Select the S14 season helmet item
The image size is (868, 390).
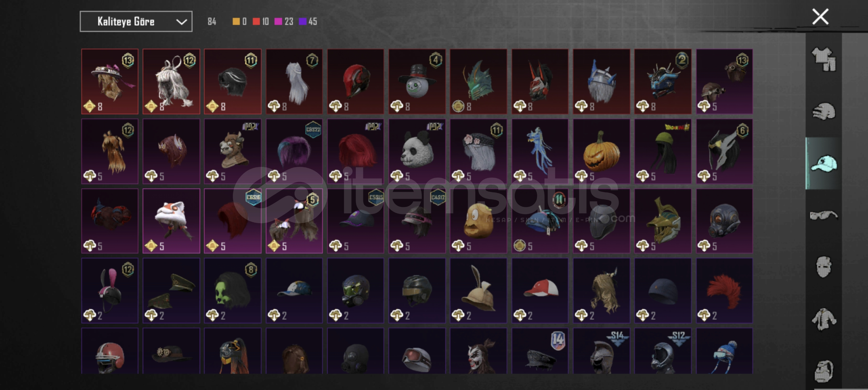(601, 351)
